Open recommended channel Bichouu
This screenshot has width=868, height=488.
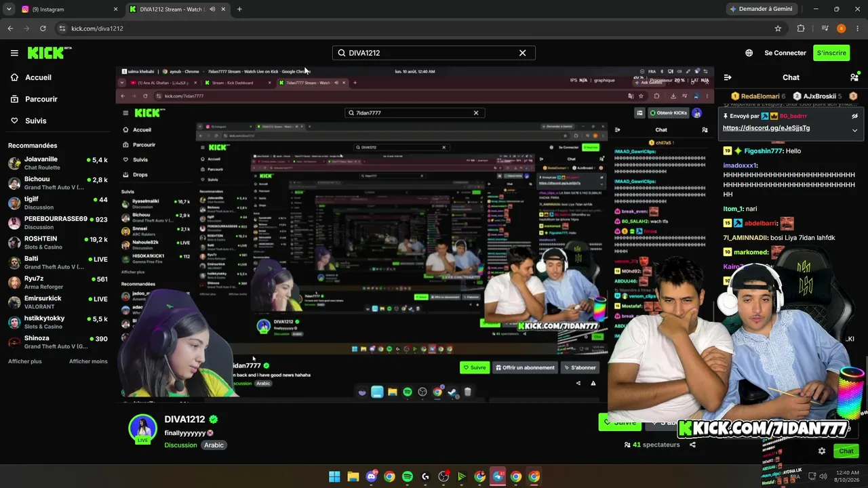coord(58,183)
